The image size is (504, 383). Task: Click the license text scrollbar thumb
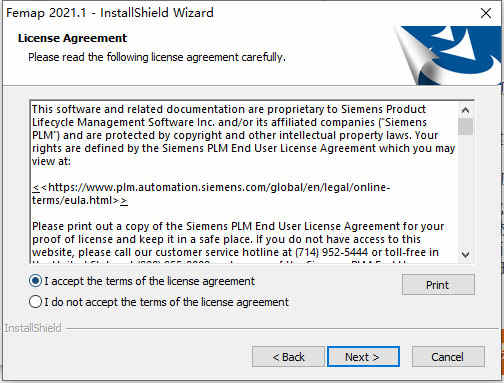coord(466,127)
